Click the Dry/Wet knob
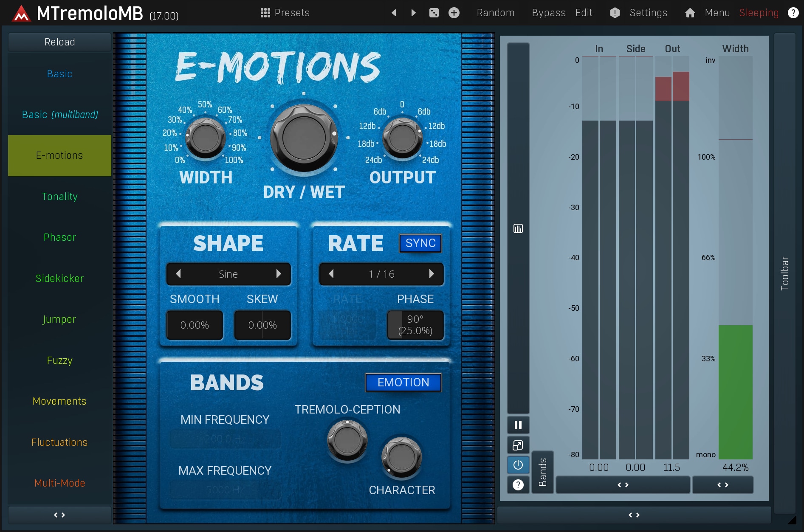 [x=304, y=138]
